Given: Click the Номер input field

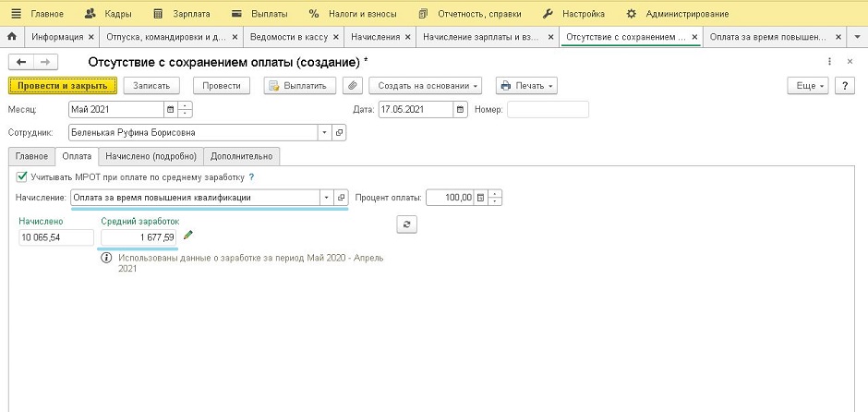Looking at the screenshot, I should click(548, 109).
